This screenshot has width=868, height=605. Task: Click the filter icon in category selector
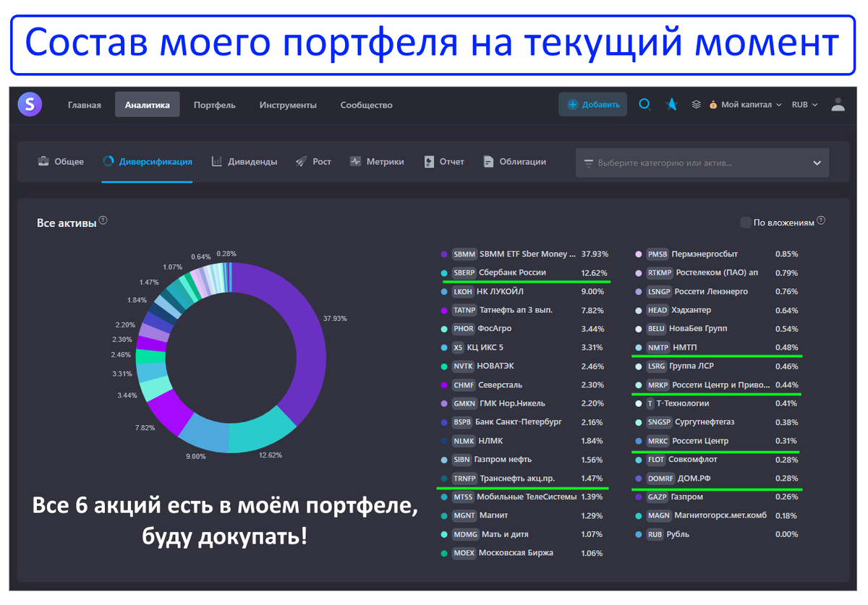point(588,163)
